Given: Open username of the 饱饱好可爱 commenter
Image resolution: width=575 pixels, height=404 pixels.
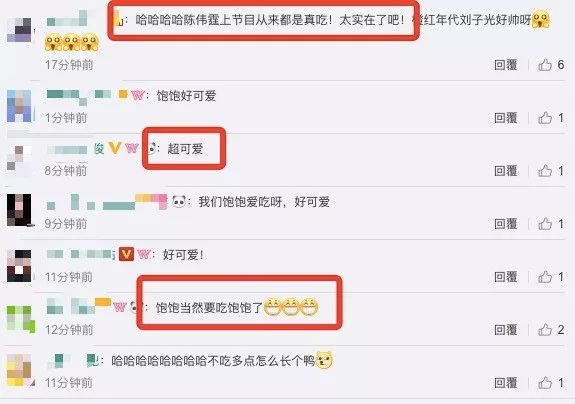Looking at the screenshot, I should (x=79, y=96).
